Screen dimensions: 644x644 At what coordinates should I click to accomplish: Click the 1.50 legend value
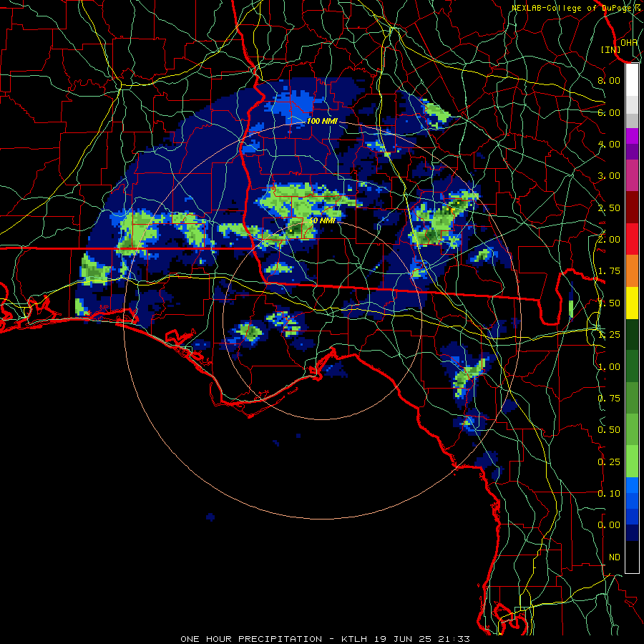click(609, 303)
